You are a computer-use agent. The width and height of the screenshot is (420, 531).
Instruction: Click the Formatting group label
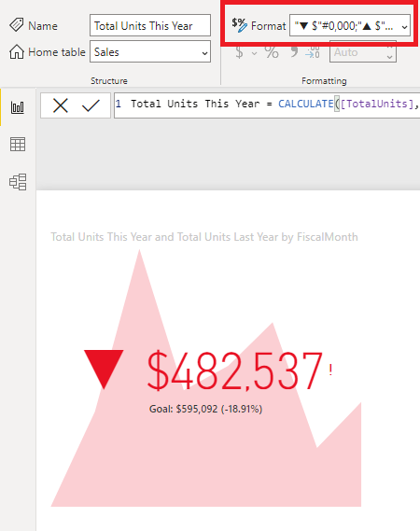coord(324,81)
